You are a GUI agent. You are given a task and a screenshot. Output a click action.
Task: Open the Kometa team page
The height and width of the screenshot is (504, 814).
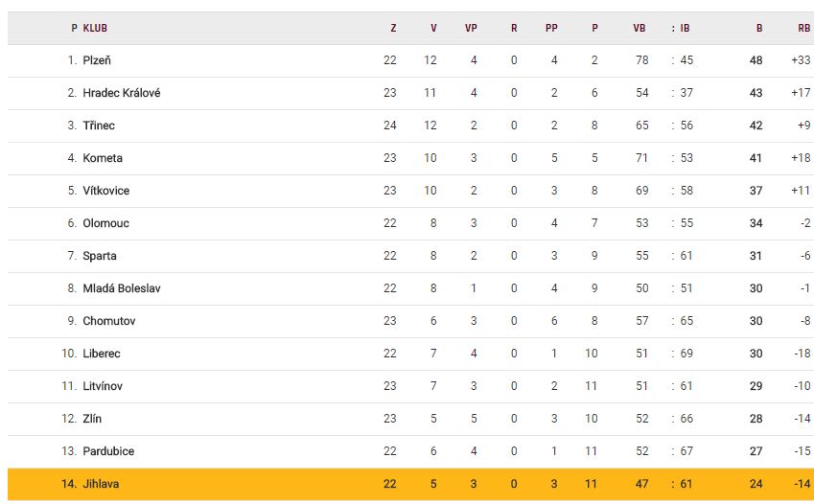point(103,158)
